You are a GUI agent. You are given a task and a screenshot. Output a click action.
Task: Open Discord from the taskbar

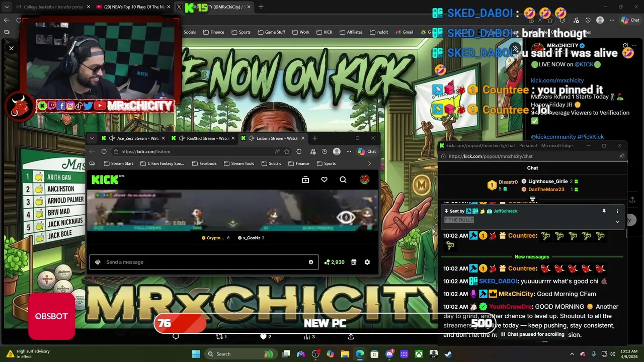389,354
